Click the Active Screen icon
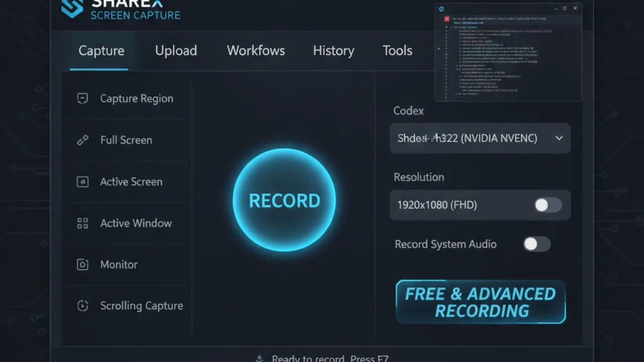 tap(83, 182)
